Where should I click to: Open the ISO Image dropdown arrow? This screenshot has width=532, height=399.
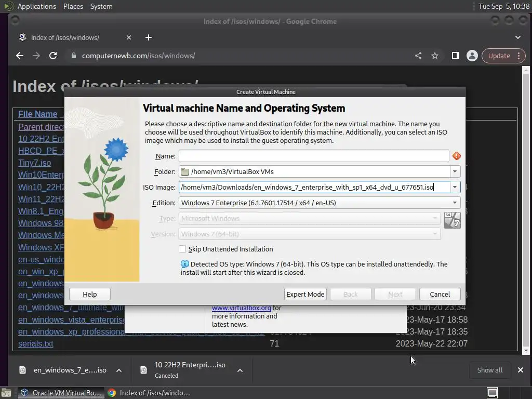click(x=455, y=187)
